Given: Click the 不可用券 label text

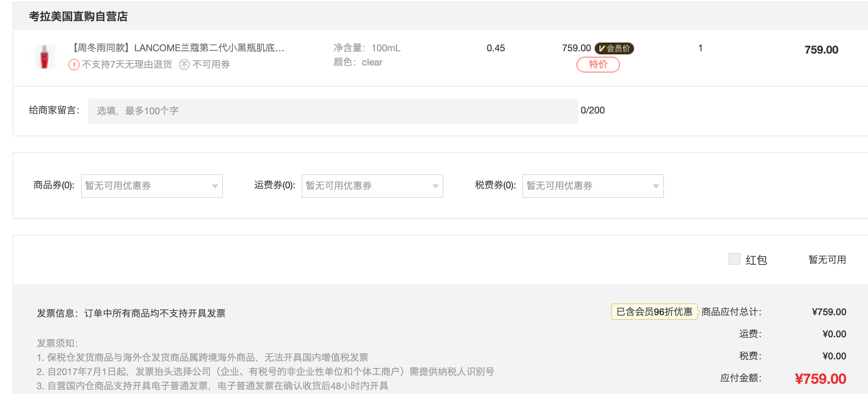Looking at the screenshot, I should coord(211,65).
